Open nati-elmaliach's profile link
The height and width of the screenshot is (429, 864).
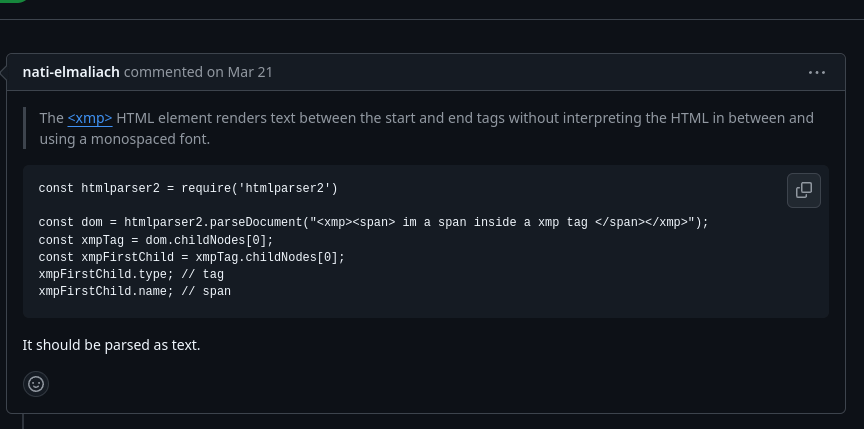point(71,72)
